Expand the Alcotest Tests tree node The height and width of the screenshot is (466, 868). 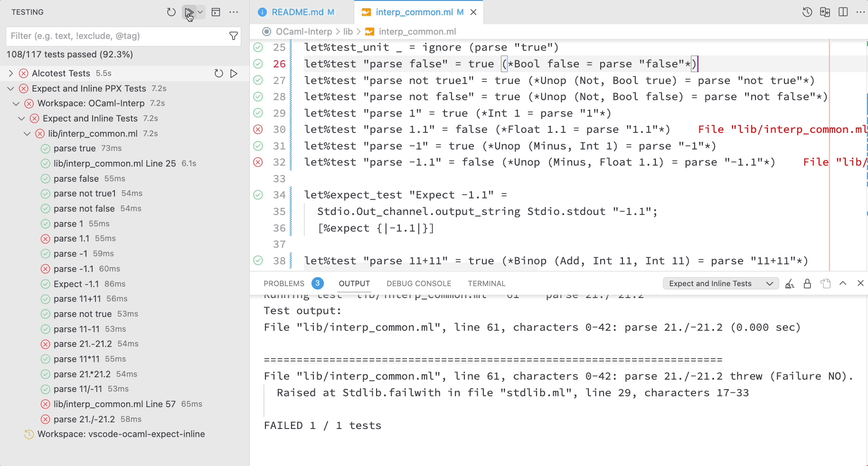11,74
